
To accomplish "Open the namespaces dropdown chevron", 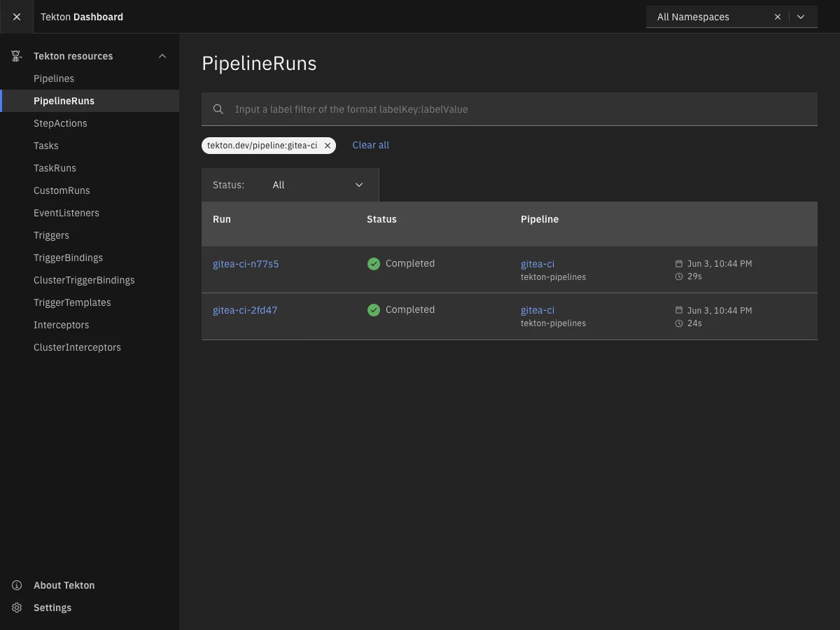I will (x=801, y=17).
